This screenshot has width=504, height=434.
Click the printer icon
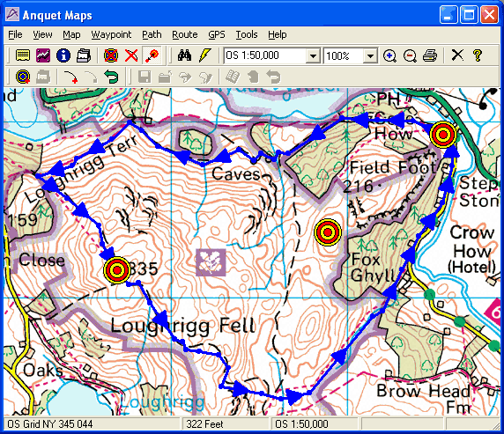click(x=430, y=55)
